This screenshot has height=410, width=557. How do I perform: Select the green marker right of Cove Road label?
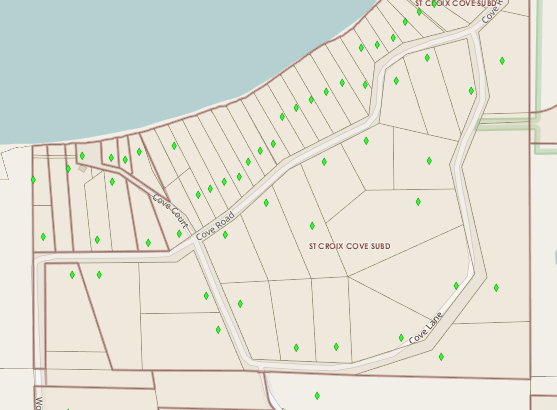click(x=225, y=234)
